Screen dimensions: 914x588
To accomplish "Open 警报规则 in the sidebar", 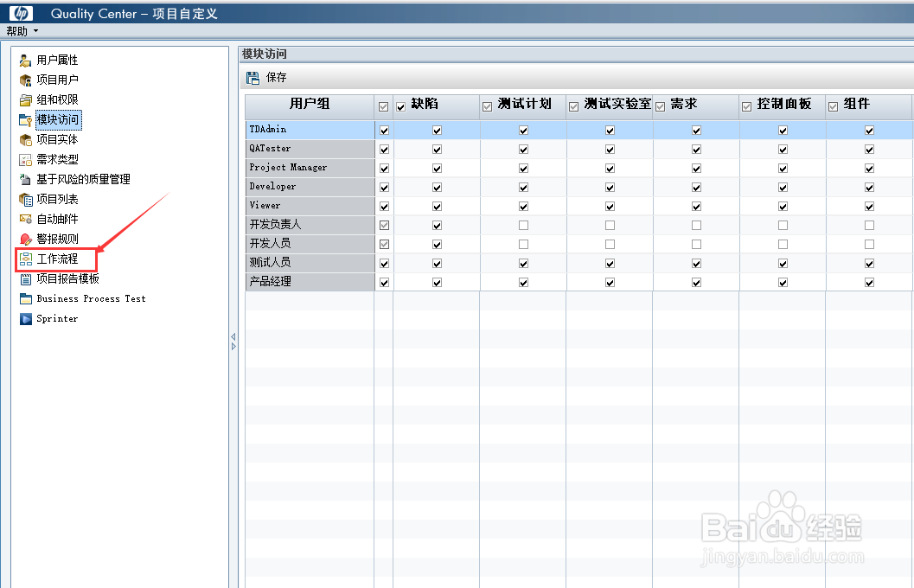I will pyautogui.click(x=57, y=239).
